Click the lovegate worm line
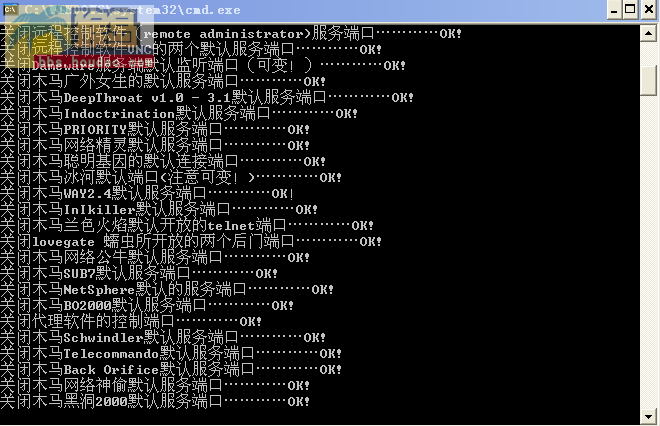Viewport: 660px width, 426px height. click(x=191, y=242)
